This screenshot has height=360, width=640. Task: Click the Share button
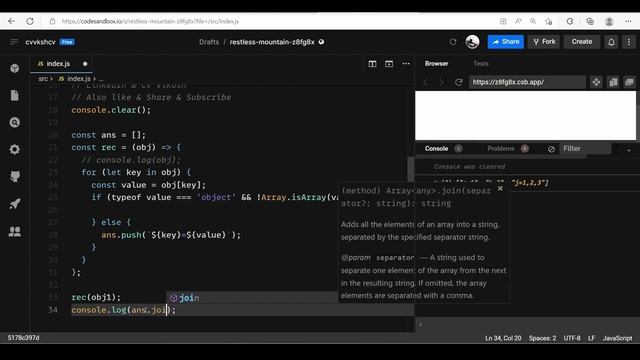tap(505, 42)
